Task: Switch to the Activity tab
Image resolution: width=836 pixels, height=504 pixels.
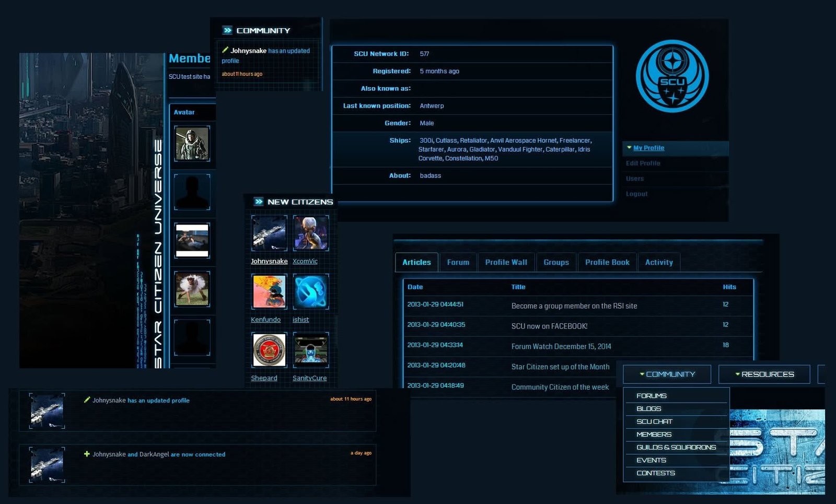Action: point(659,262)
